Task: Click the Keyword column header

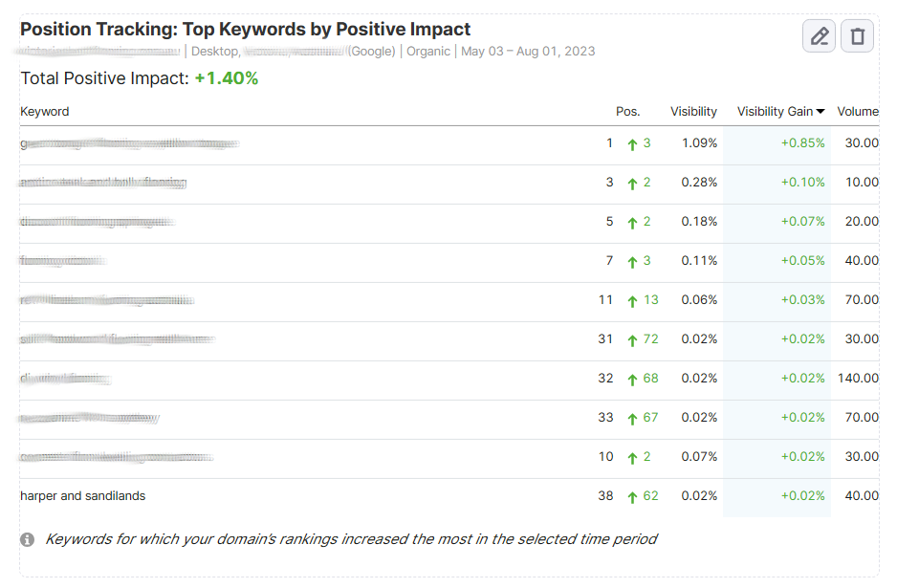Action: [45, 112]
